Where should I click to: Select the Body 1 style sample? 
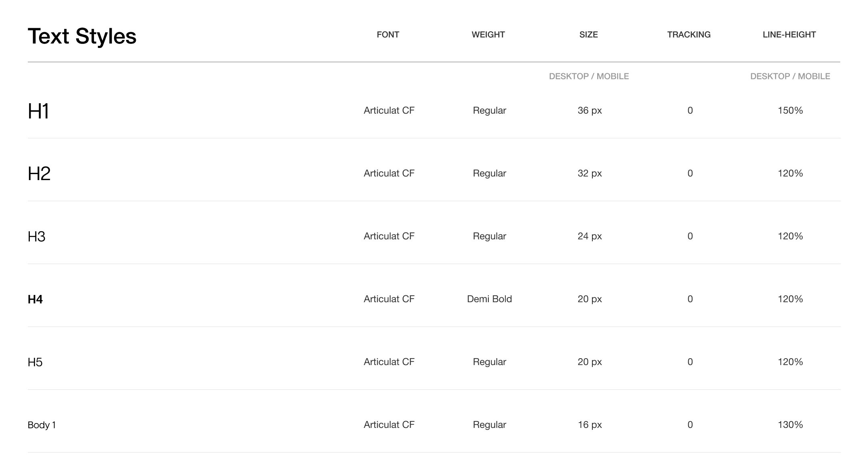[42, 425]
